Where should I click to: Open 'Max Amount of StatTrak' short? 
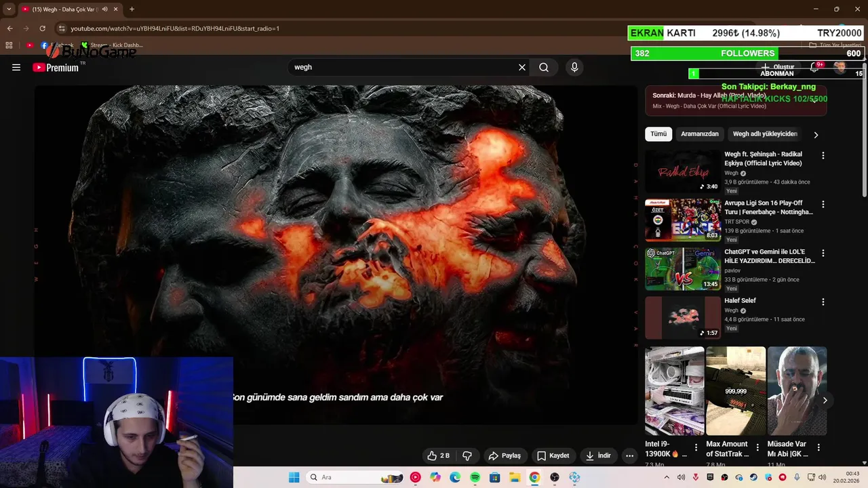(736, 391)
